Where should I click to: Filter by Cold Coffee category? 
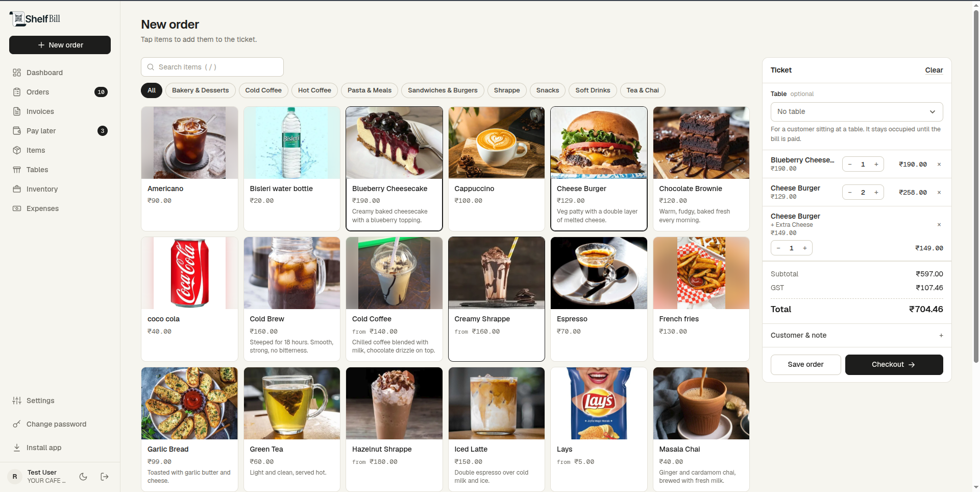[263, 90]
